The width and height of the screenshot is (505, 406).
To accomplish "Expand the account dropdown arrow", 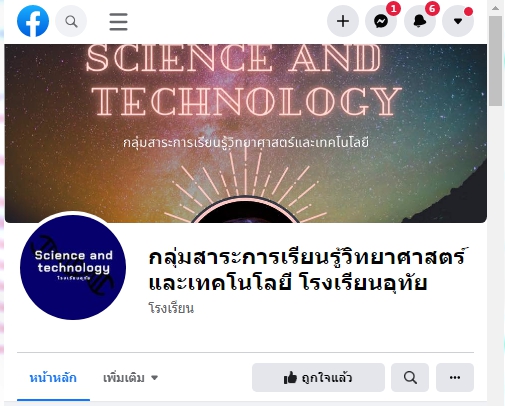I will (458, 21).
